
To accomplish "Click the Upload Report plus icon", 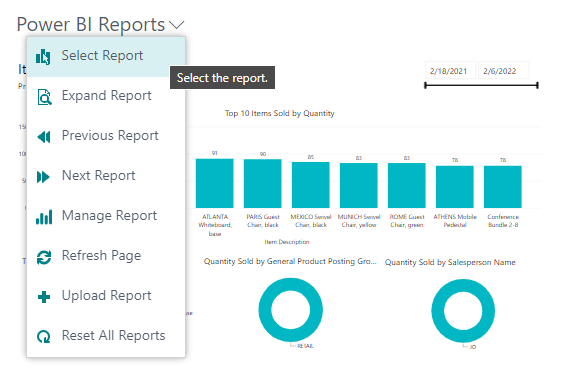I will (x=44, y=297).
